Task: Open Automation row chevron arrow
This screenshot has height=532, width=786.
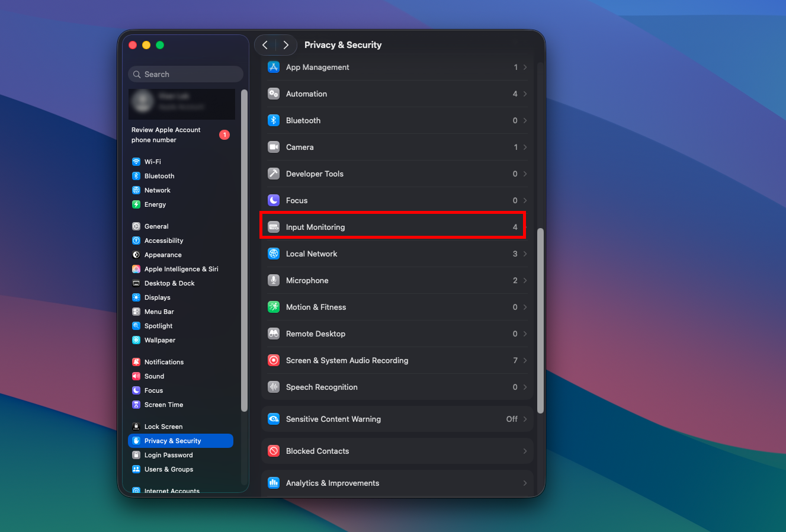Action: (525, 94)
